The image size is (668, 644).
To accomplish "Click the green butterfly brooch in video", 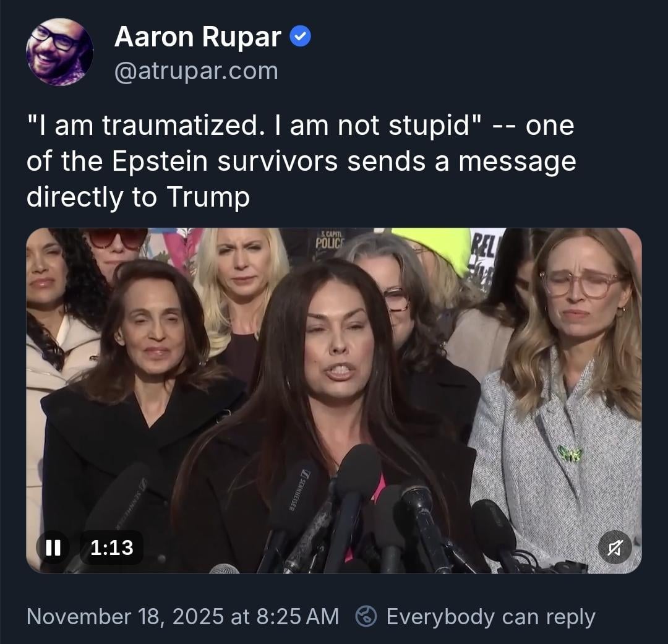I will pyautogui.click(x=570, y=453).
